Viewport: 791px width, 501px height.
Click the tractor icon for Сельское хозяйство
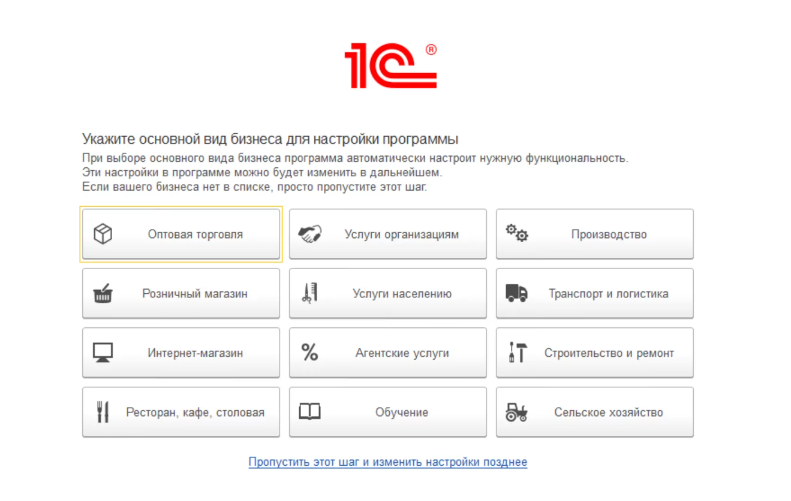517,412
